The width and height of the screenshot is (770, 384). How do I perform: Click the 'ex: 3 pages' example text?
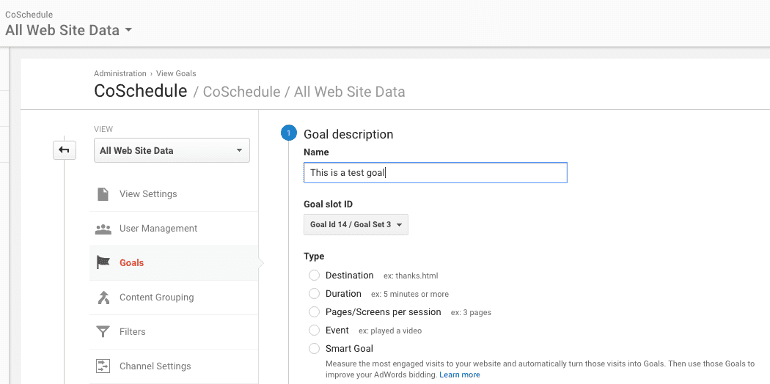[x=471, y=312]
